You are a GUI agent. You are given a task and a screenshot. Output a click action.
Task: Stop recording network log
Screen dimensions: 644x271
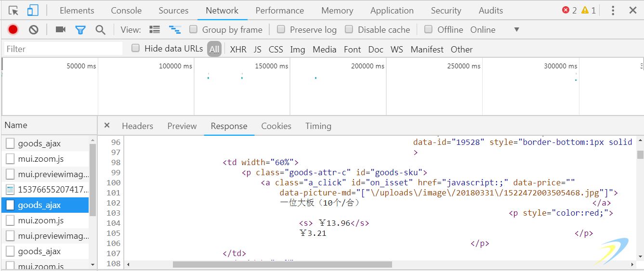click(x=13, y=30)
